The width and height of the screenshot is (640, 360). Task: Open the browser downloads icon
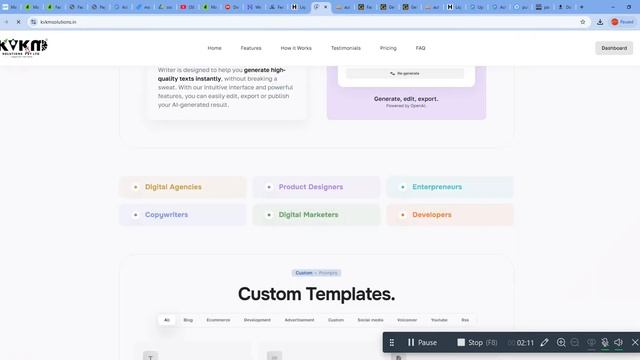coord(600,22)
